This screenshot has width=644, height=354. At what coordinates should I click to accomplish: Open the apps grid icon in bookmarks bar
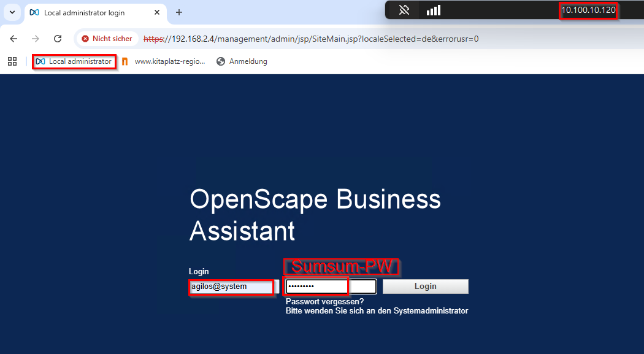coord(12,61)
